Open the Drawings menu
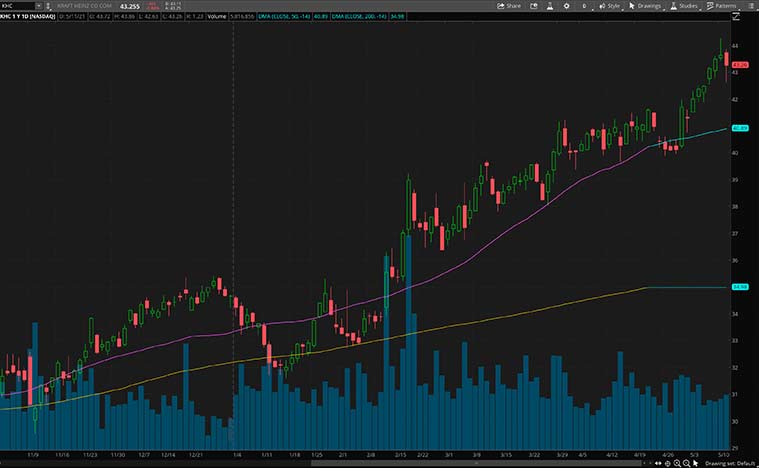Image resolution: width=759 pixels, height=468 pixels. 645,6
